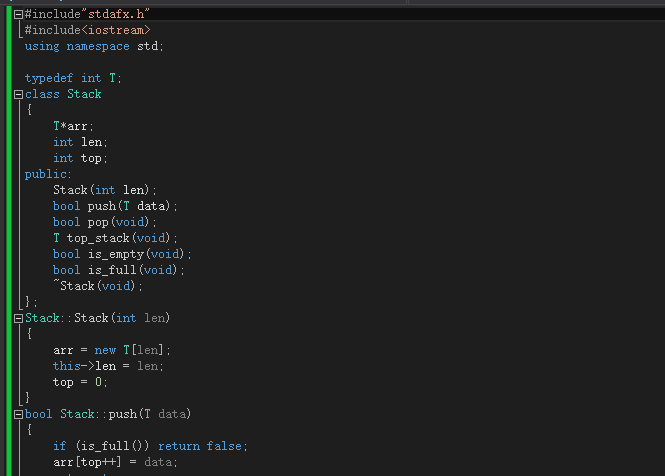This screenshot has width=665, height=476.
Task: Click the 'T top_stack(void);' declaration
Action: (115, 238)
